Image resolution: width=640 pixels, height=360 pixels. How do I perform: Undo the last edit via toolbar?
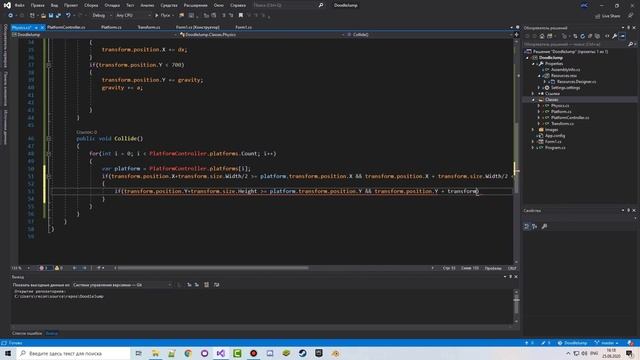click(x=68, y=16)
